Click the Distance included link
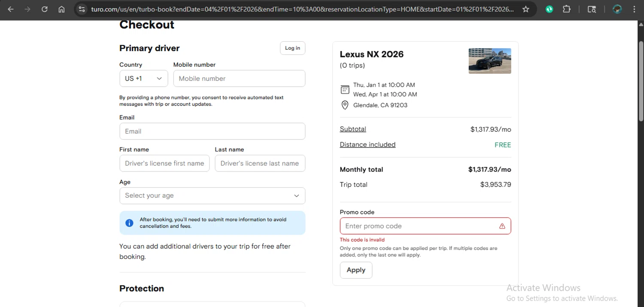Image resolution: width=644 pixels, height=307 pixels. click(x=368, y=144)
